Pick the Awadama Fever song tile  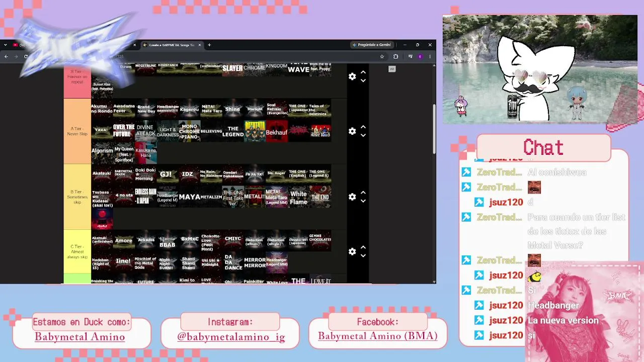[x=124, y=109]
